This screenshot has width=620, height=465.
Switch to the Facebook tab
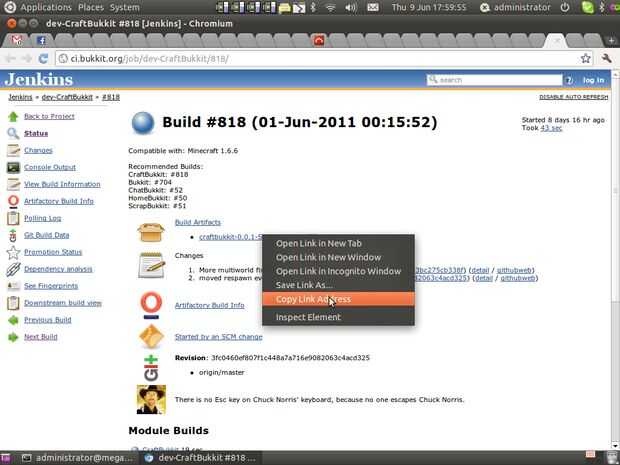[41, 40]
